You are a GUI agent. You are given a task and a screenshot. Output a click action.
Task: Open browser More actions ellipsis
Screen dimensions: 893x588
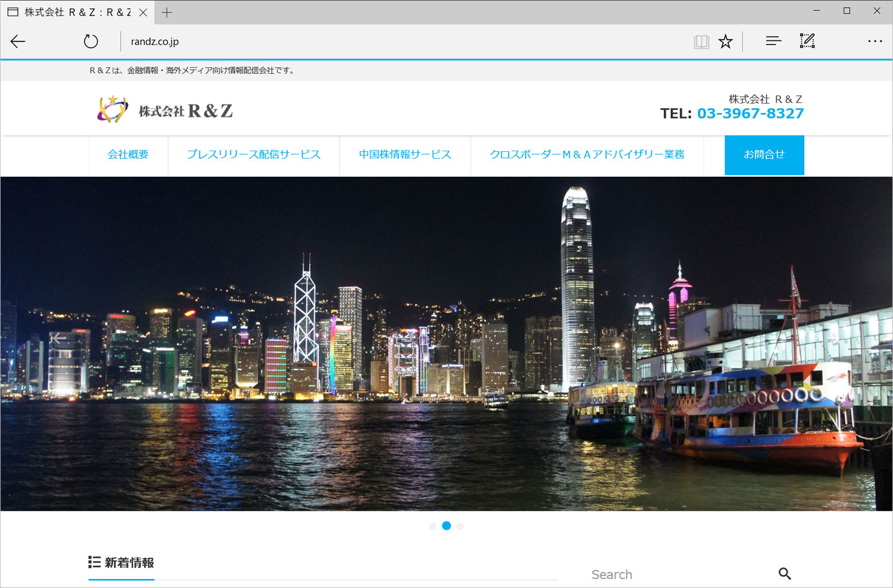pos(875,41)
